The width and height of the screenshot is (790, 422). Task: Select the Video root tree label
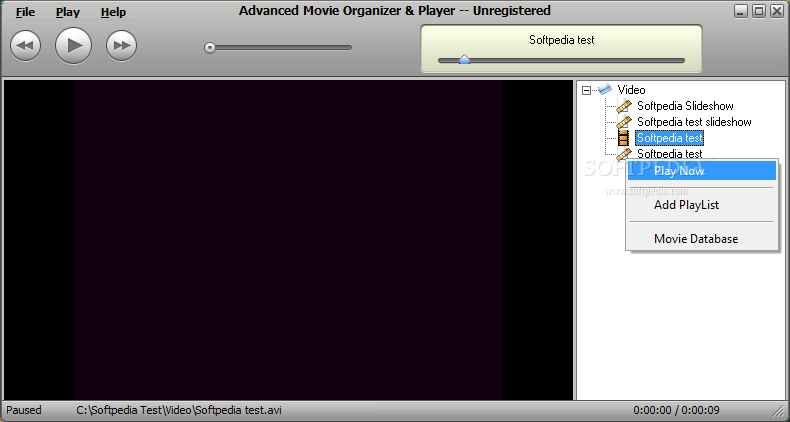click(x=631, y=90)
